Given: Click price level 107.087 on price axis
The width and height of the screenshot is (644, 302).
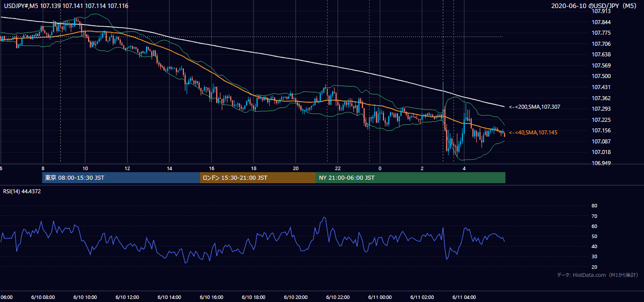Looking at the screenshot, I should pos(601,141).
